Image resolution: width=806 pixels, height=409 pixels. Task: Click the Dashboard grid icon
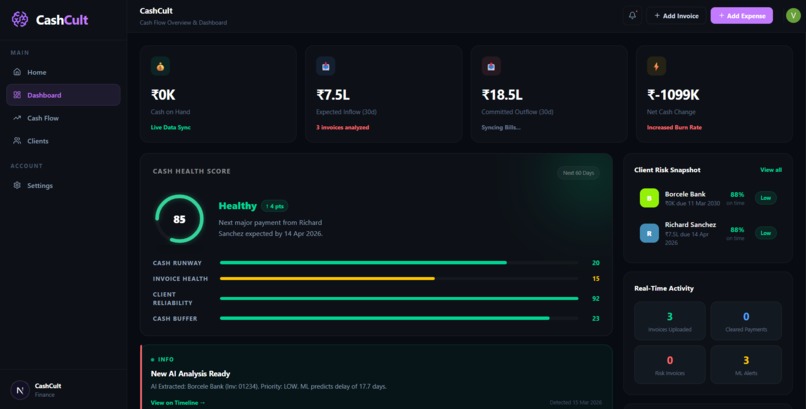click(17, 95)
